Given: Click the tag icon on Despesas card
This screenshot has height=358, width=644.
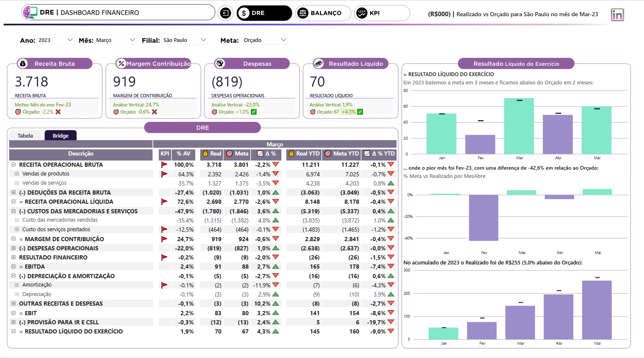Looking at the screenshot, I should point(220,64).
